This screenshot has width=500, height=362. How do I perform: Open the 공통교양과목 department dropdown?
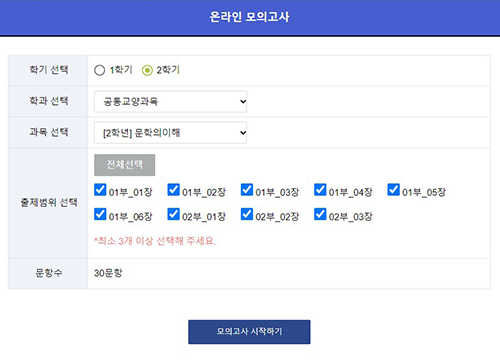click(170, 101)
